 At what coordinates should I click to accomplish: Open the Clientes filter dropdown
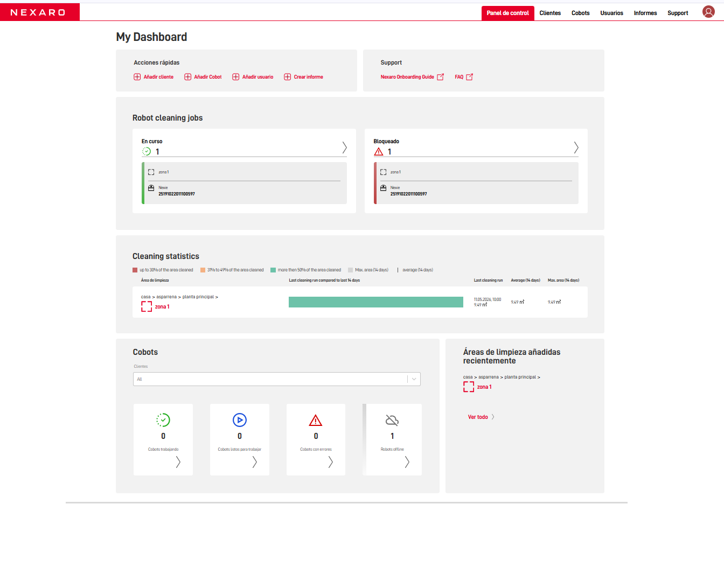tap(277, 379)
